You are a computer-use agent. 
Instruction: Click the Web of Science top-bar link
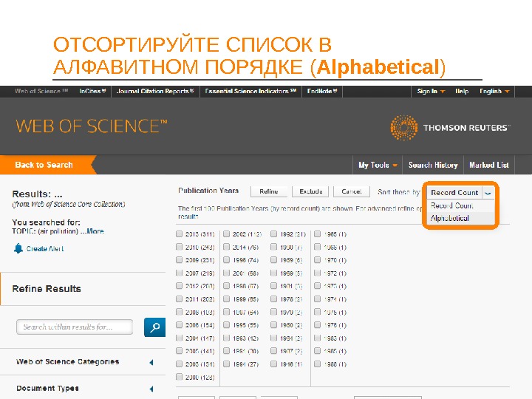click(41, 92)
